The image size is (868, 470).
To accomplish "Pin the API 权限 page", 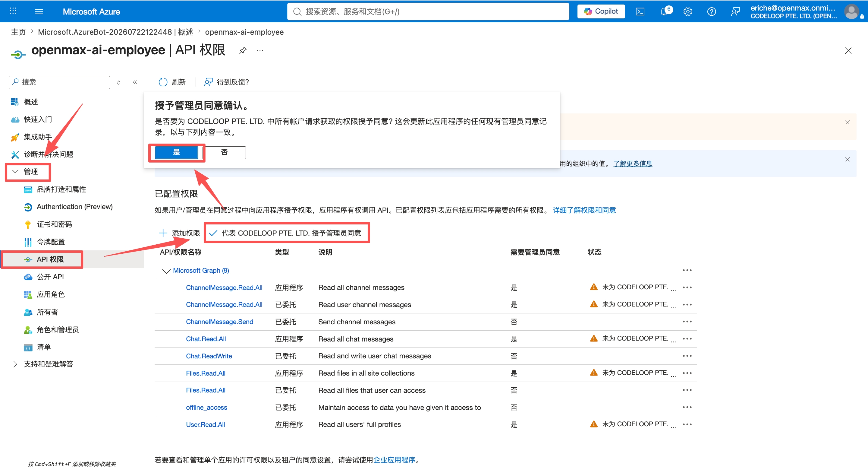I will [243, 51].
